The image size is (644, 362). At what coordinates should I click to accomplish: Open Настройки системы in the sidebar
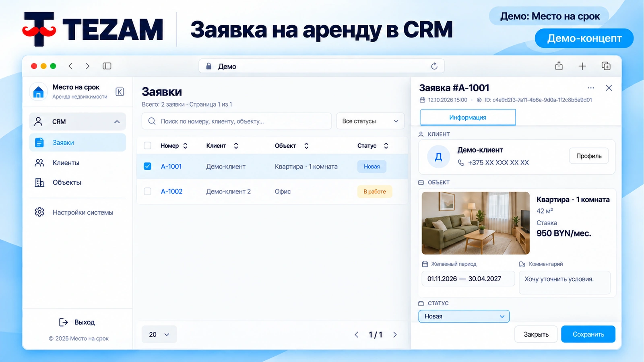click(x=78, y=212)
